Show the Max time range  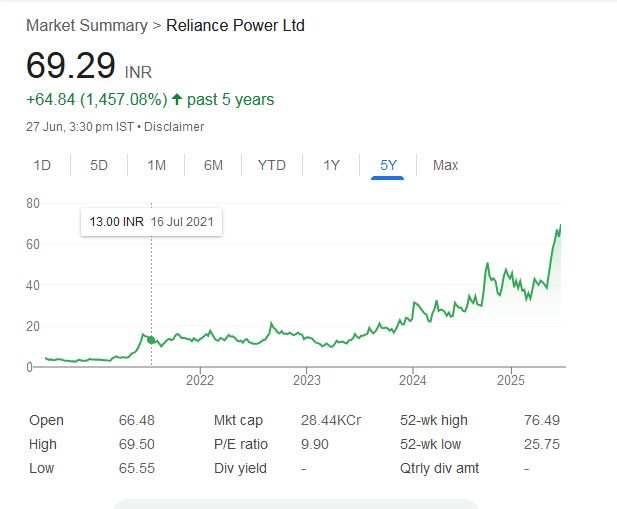[445, 165]
